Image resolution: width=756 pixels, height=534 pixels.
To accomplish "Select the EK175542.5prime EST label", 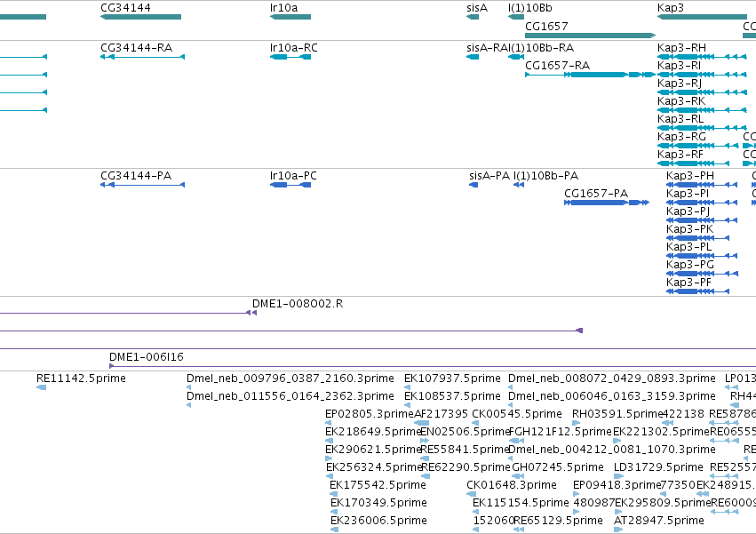I will point(378,485).
